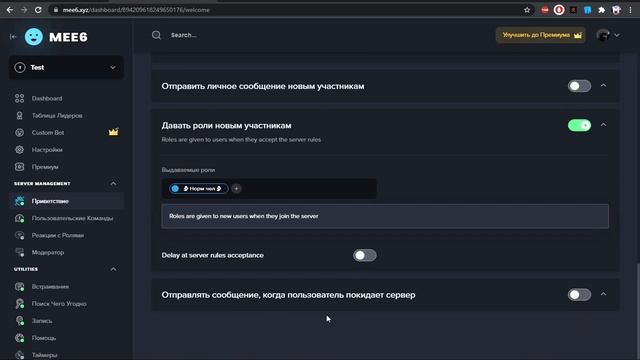Click the MEE6 logo face icon
This screenshot has height=360, width=640.
(33, 37)
